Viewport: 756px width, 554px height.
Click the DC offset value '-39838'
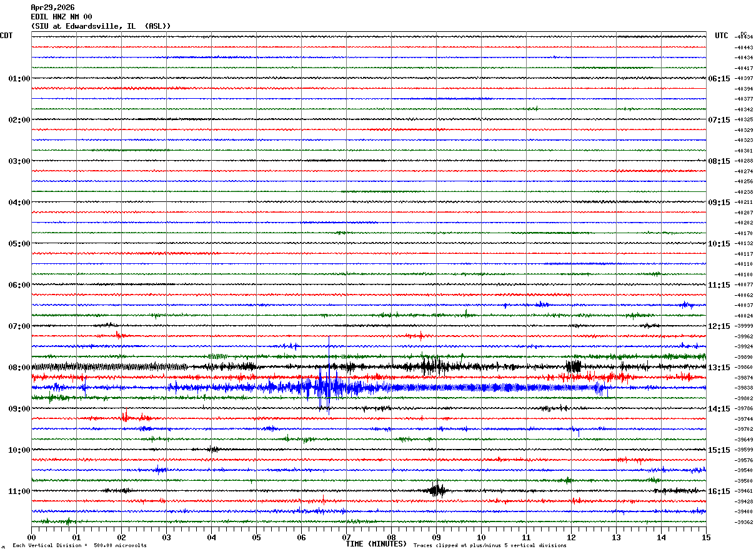[x=744, y=388]
